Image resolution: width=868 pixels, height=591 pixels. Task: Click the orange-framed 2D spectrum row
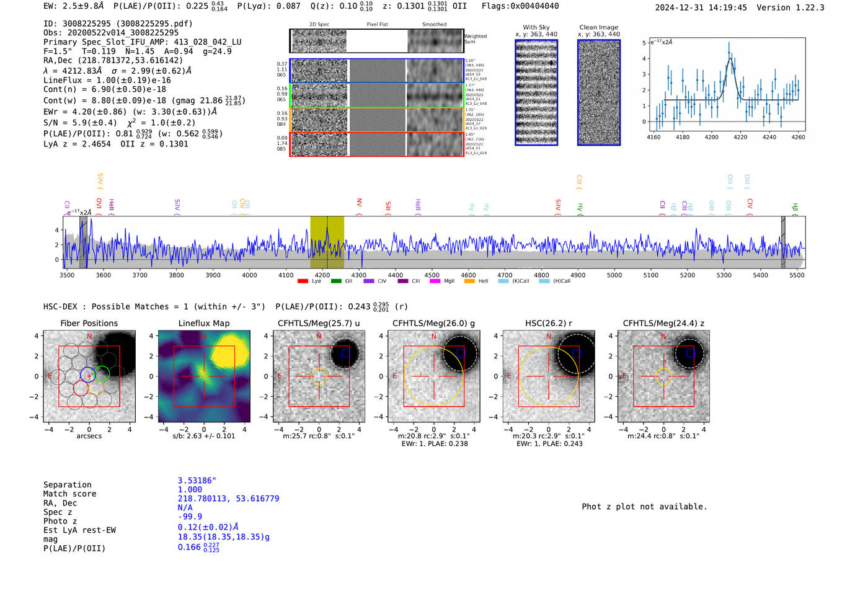(x=377, y=120)
